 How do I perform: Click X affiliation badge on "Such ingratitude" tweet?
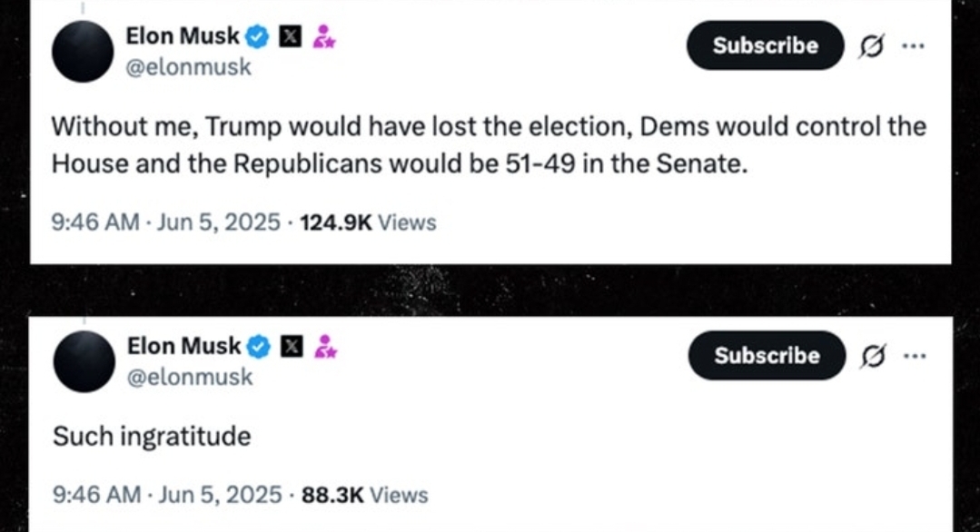click(290, 346)
